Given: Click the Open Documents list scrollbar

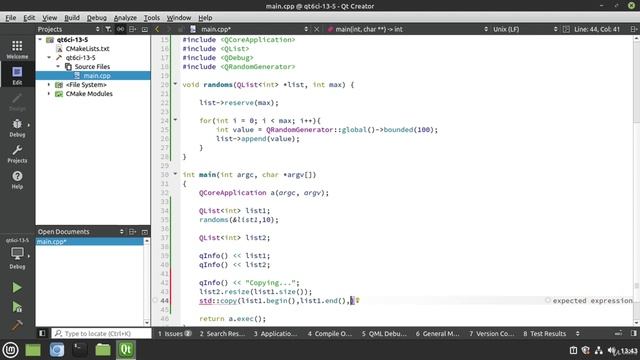Looking at the screenshot, I should (x=147, y=282).
